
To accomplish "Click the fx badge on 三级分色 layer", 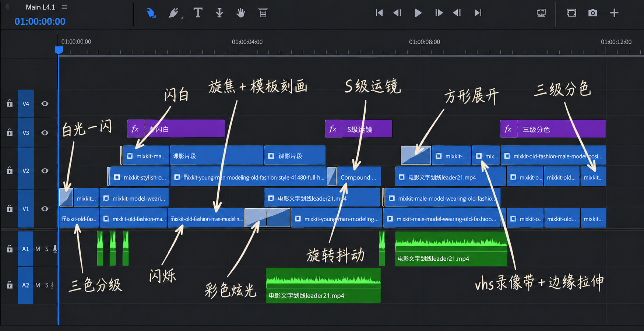I will point(508,129).
